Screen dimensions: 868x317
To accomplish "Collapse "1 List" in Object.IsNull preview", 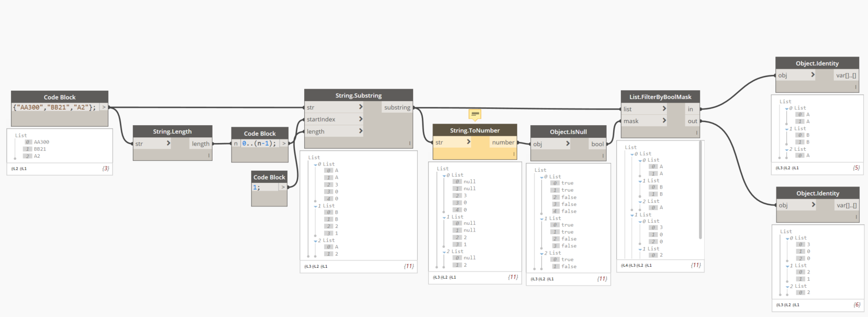I will point(542,218).
